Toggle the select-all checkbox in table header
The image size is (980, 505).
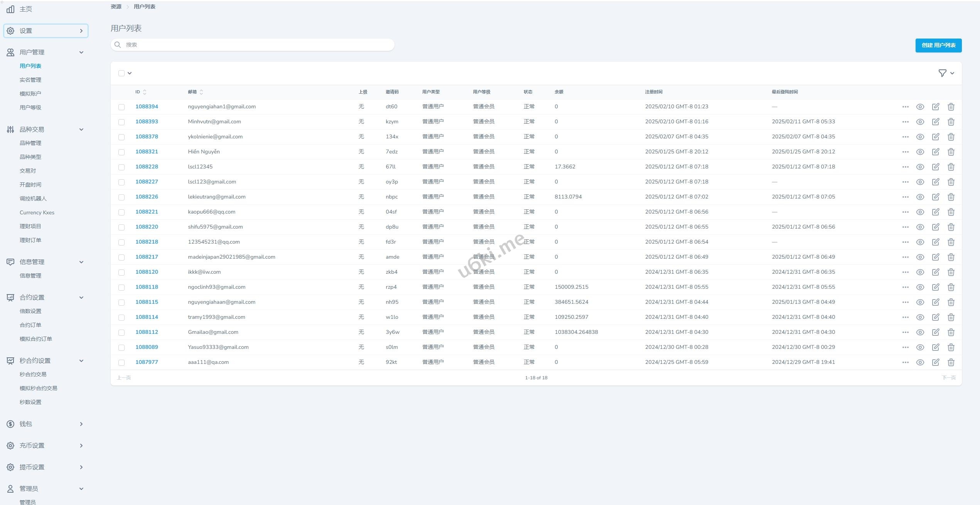coord(121,73)
